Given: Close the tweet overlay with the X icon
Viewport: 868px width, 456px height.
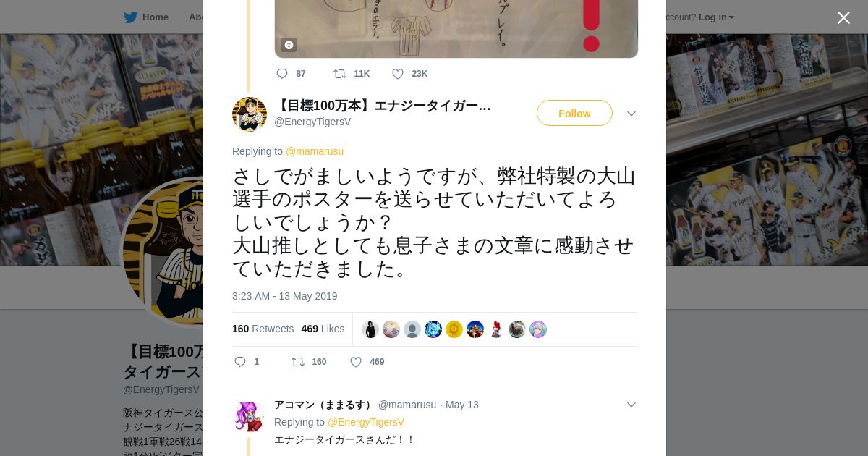Looking at the screenshot, I should tap(843, 17).
